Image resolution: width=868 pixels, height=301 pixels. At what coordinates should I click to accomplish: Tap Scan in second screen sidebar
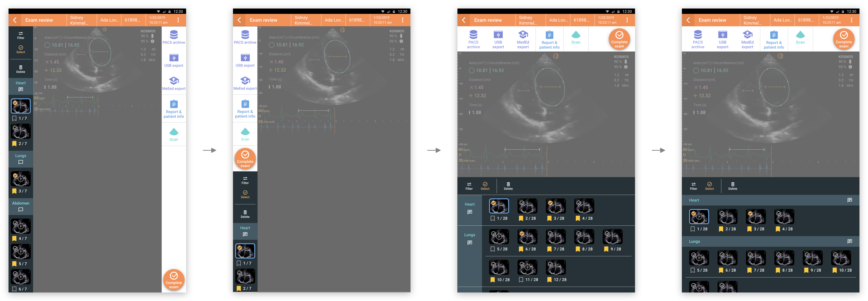245,134
